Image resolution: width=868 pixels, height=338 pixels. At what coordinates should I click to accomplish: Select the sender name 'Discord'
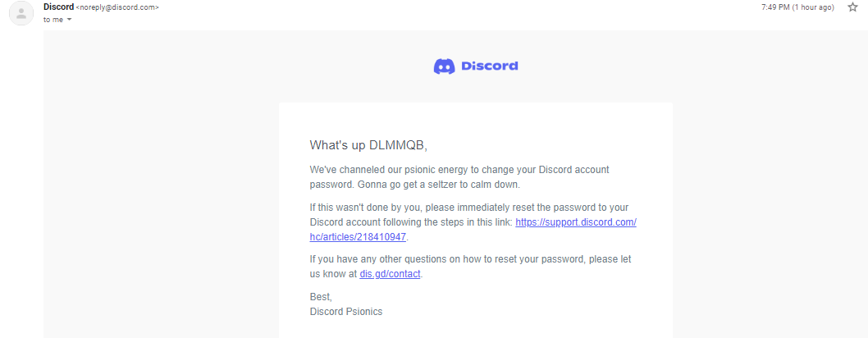pos(59,7)
